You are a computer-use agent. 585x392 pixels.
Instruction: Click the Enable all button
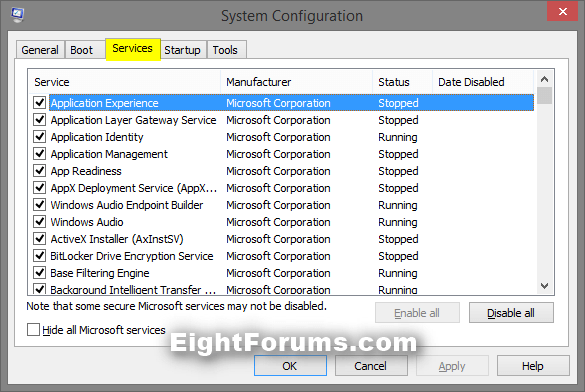tap(417, 313)
